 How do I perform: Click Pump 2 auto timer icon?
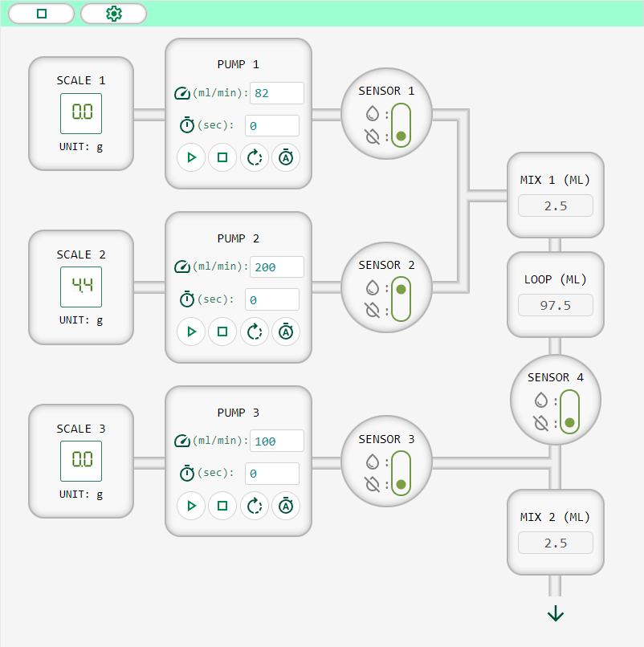(286, 332)
